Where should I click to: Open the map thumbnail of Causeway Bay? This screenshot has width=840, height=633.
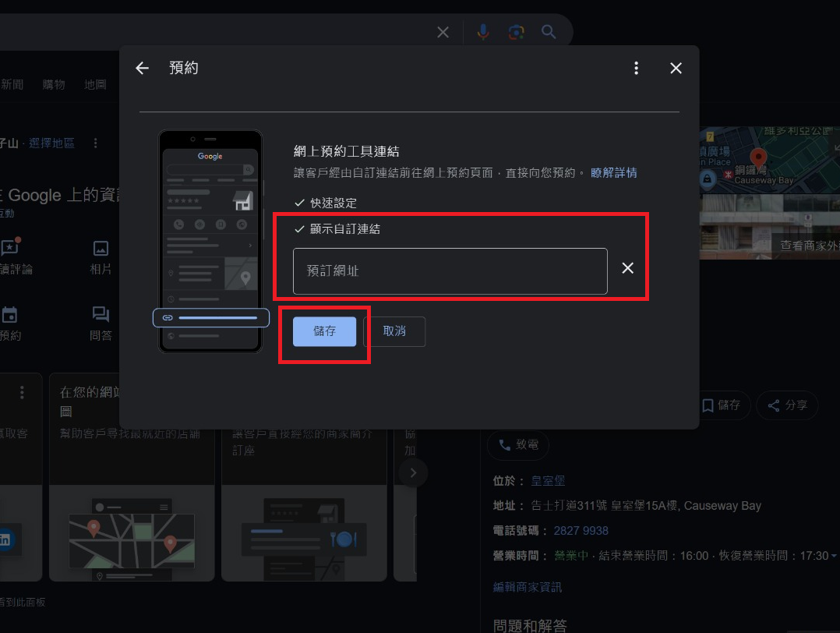[x=769, y=160]
